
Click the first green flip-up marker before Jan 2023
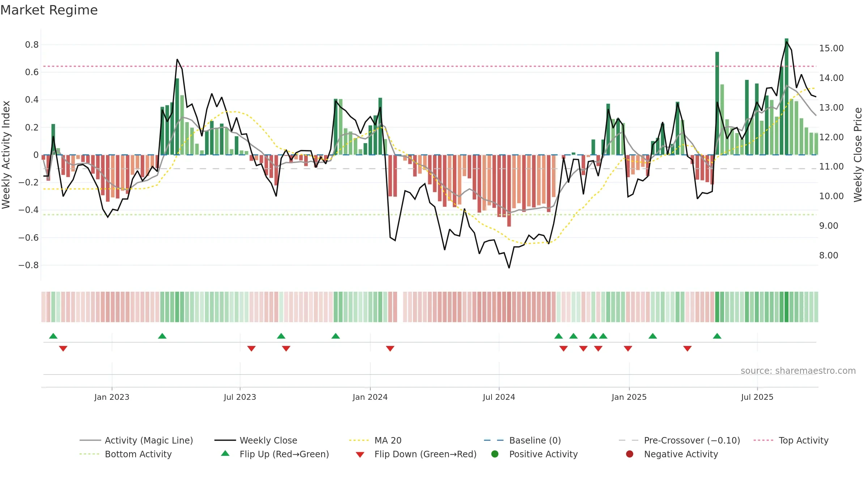(53, 336)
